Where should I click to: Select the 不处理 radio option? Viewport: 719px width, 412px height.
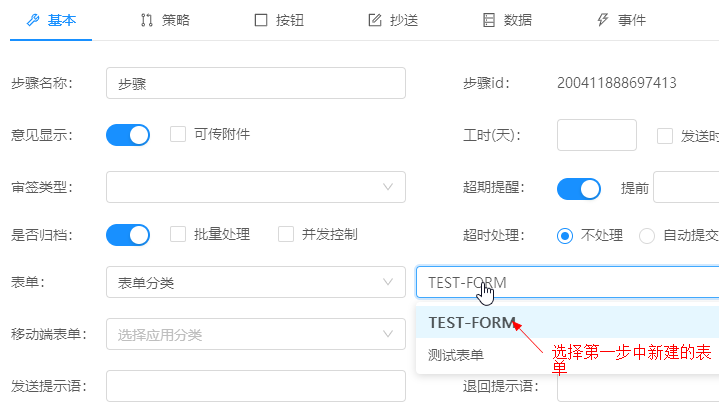[564, 236]
